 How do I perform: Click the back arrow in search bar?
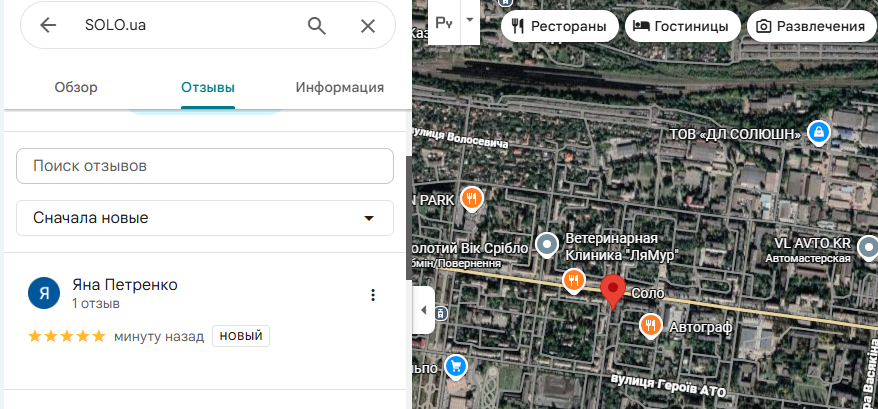point(48,25)
